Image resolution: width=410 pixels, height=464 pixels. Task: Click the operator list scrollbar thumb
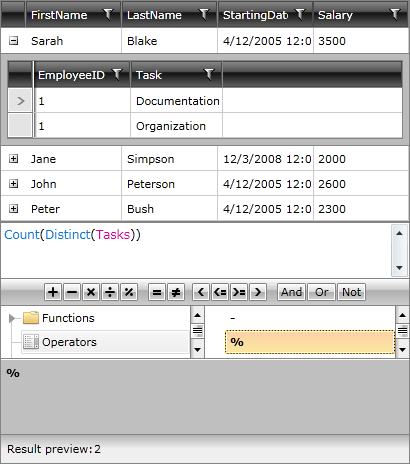pos(402,330)
